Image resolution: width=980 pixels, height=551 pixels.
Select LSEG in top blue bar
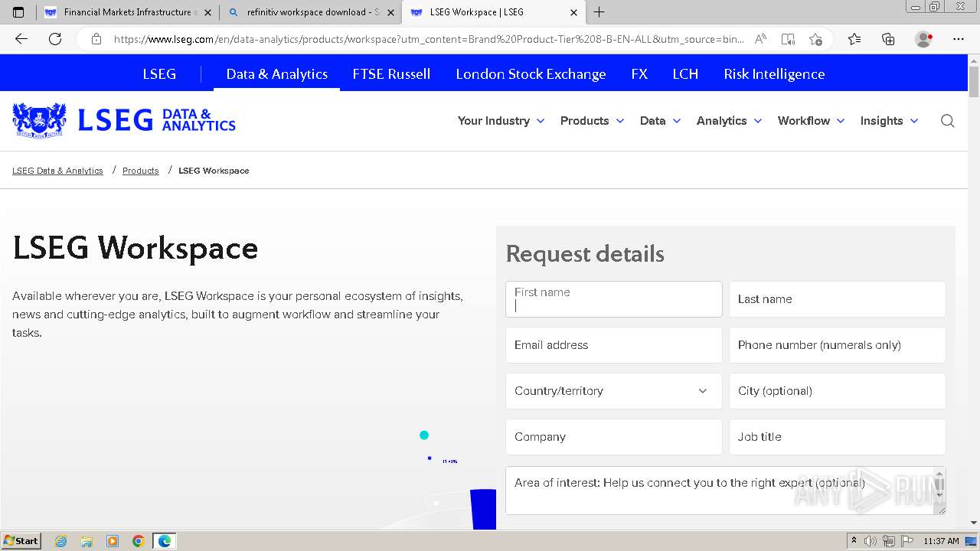(x=159, y=74)
